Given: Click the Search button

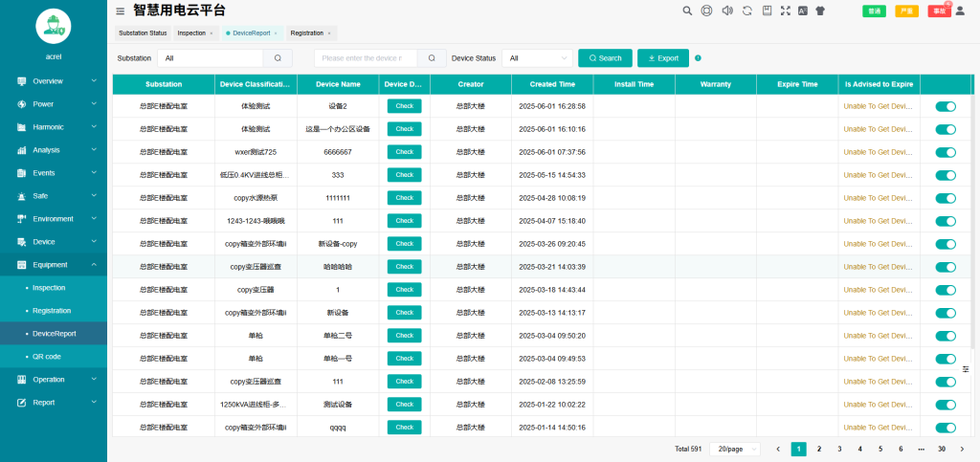Looking at the screenshot, I should pyautogui.click(x=605, y=58).
